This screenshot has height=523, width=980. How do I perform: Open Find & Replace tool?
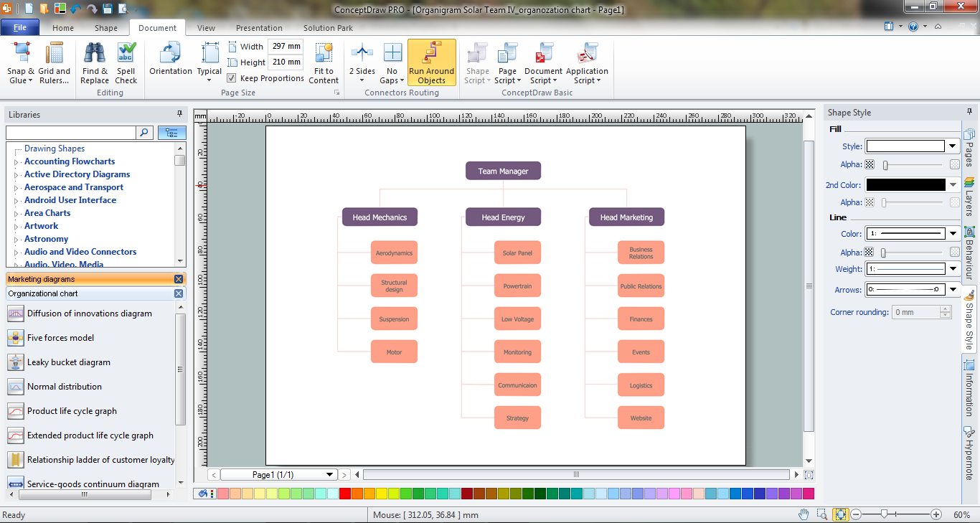pyautogui.click(x=95, y=54)
